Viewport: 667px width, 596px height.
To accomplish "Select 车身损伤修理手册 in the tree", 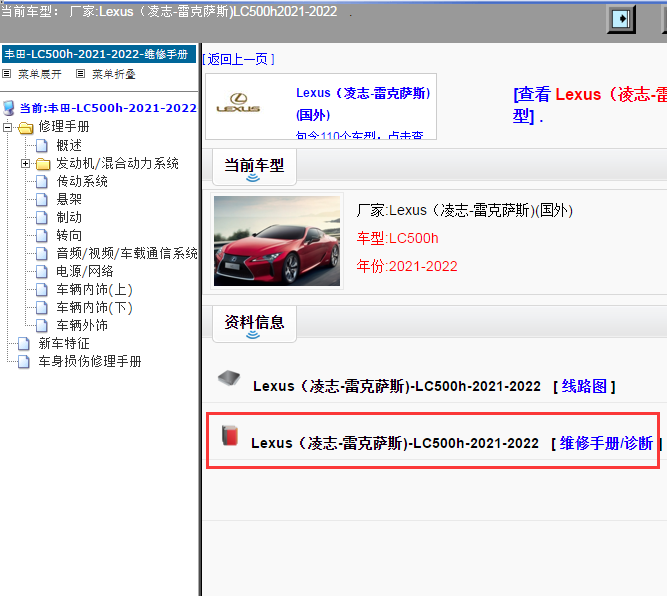I will coord(90,362).
